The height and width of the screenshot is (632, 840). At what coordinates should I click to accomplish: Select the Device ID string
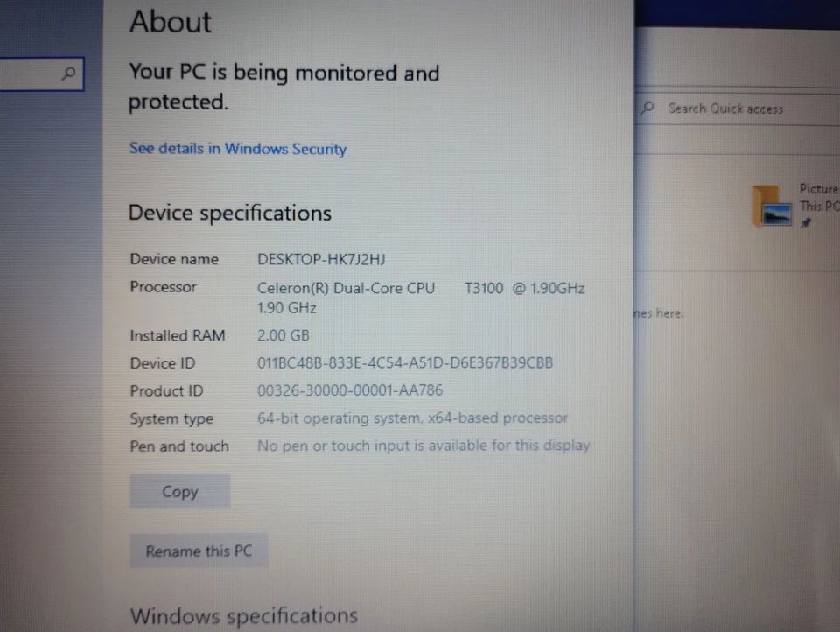[405, 362]
